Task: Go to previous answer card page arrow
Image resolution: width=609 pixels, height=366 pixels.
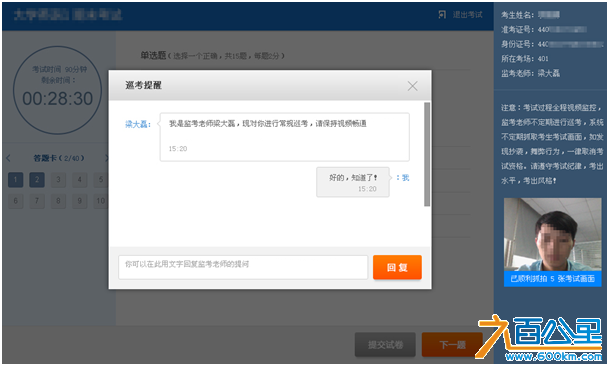Action: (x=9, y=158)
